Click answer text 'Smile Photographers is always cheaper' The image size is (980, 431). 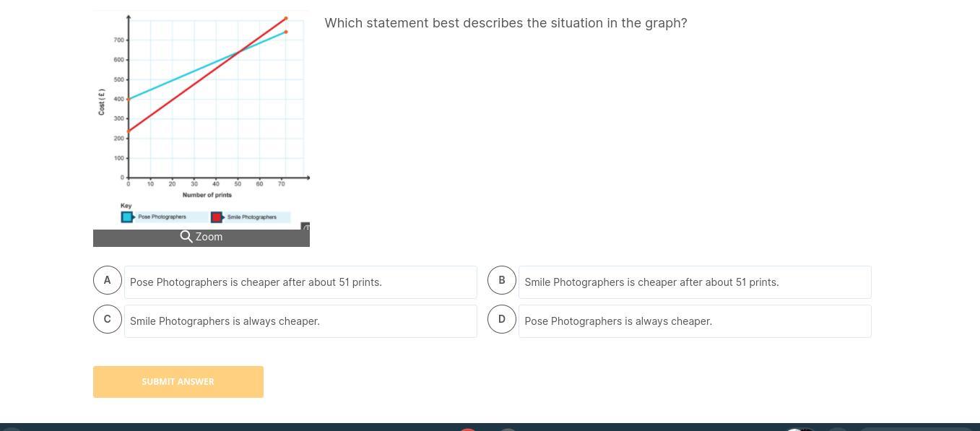[x=225, y=321]
